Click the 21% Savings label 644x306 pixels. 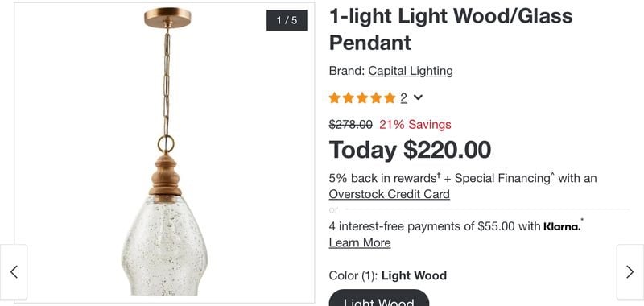tap(415, 125)
